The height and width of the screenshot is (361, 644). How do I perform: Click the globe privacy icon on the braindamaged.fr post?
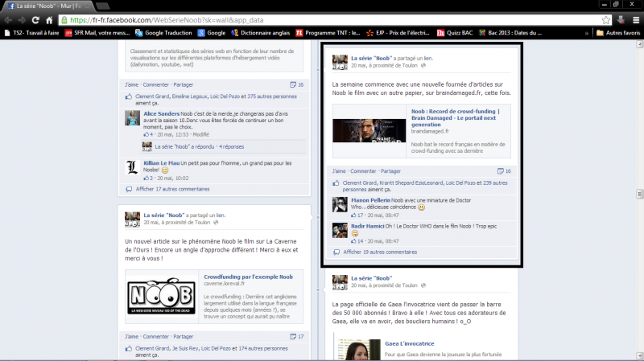[423, 66]
